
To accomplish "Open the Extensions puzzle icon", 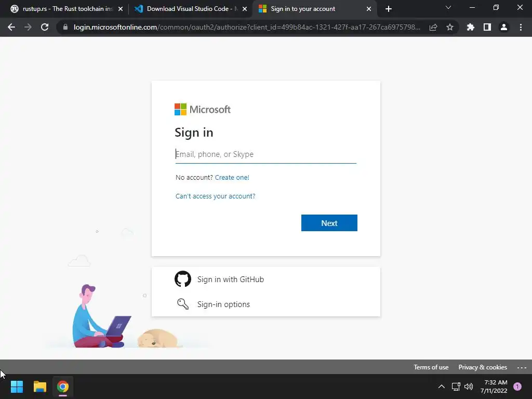I will 471,27.
